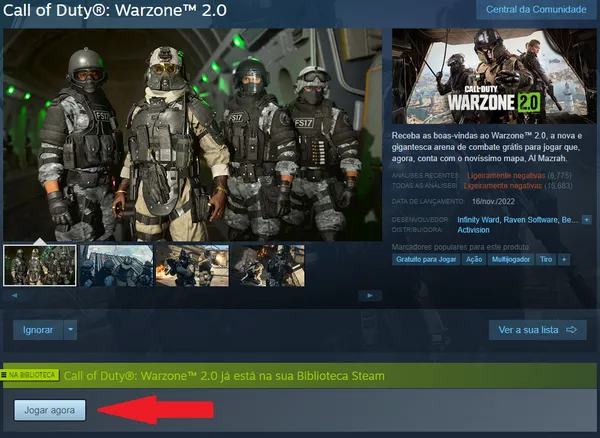This screenshot has height=438, width=600.
Task: Select the second screenshot thumbnail
Action: pos(116,265)
